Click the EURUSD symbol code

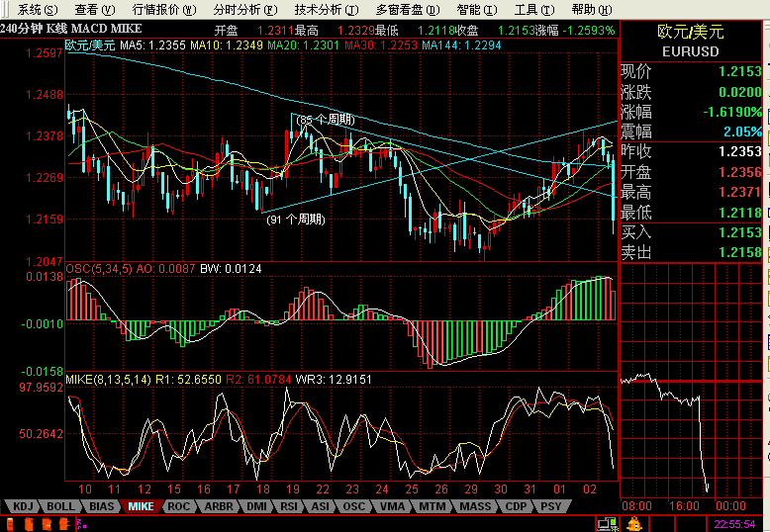(x=691, y=51)
